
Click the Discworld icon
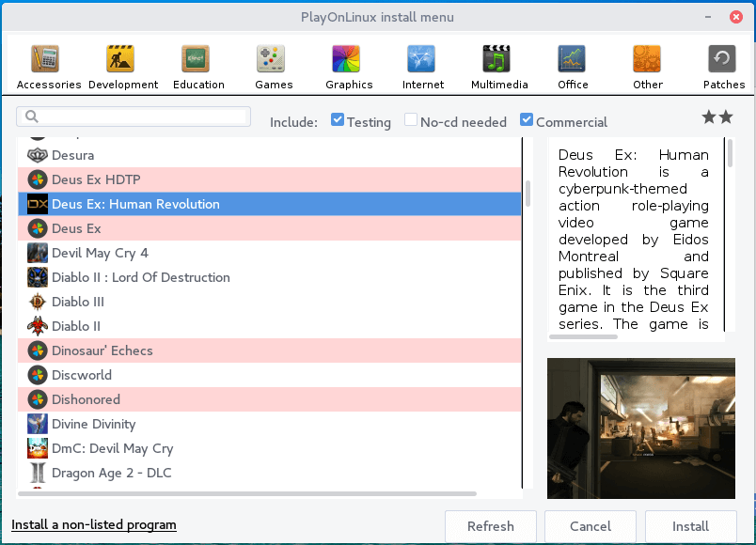tap(38, 375)
